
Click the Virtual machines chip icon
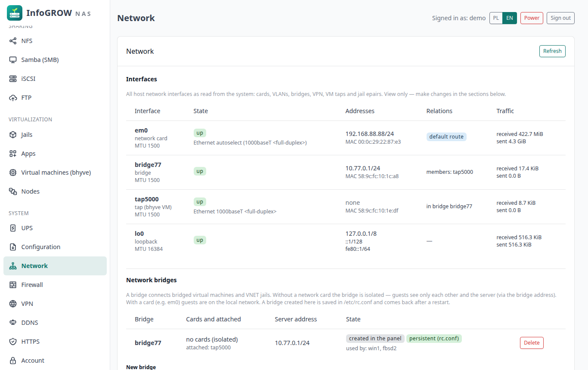[x=13, y=173]
